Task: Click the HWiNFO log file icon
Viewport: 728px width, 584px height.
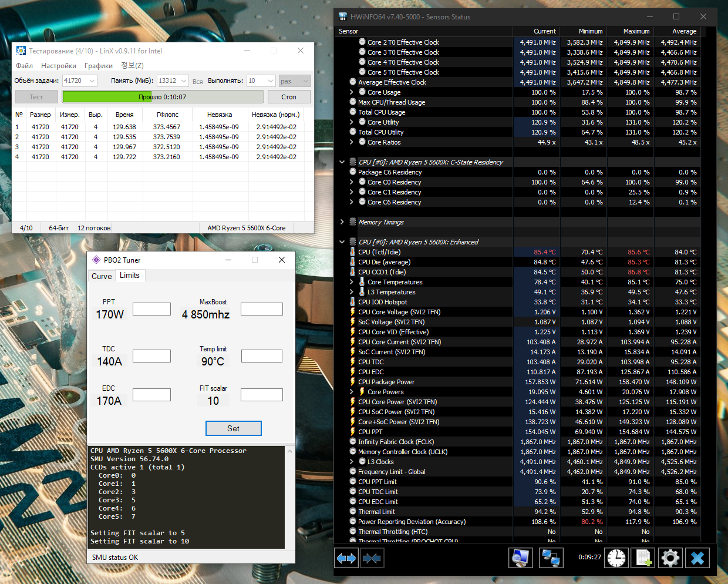Action: [643, 558]
